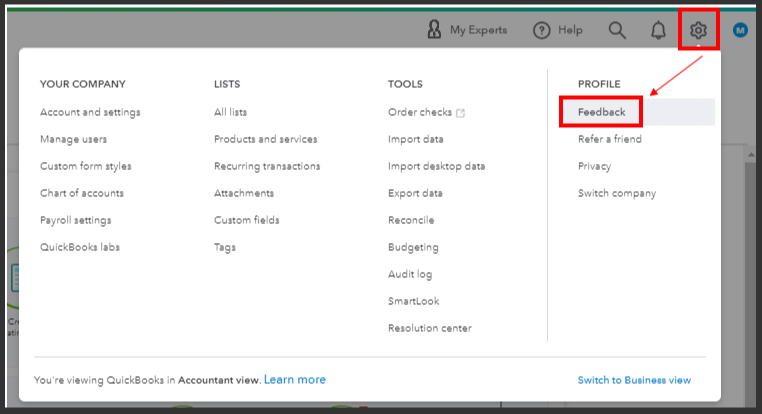The image size is (762, 414).
Task: Open Privacy
Action: coord(594,166)
